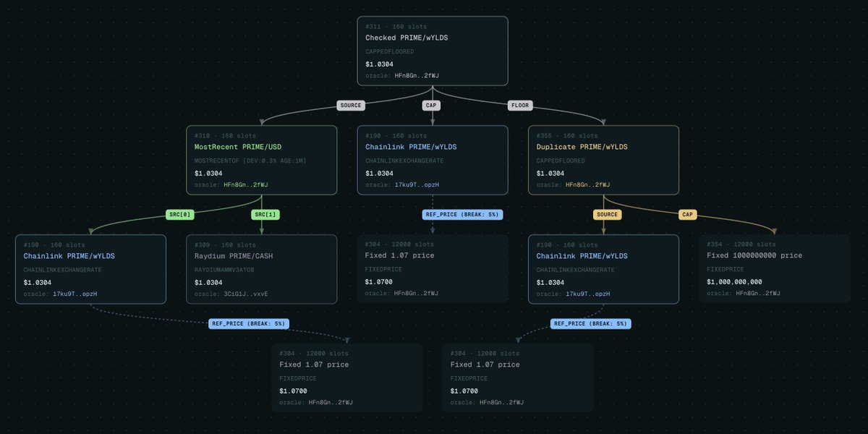868x434 pixels.
Task: Click $1.0304 price in MostRecent PRIME/USD node
Action: (208, 173)
